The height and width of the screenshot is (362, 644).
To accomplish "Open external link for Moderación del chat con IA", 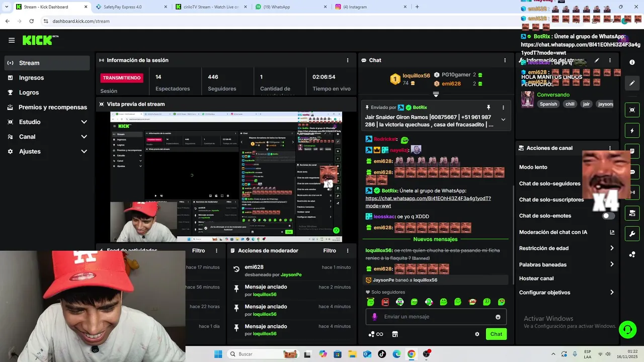I will pos(612,232).
